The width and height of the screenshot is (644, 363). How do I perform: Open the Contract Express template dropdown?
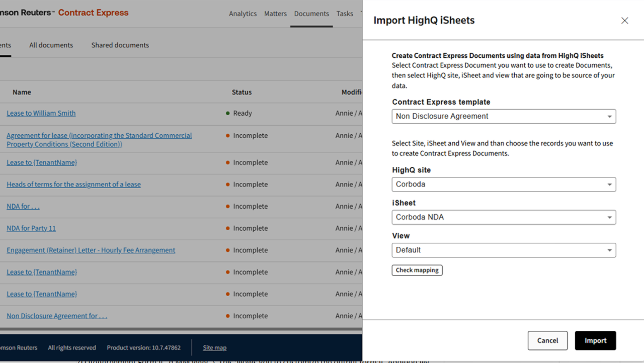[x=504, y=116]
